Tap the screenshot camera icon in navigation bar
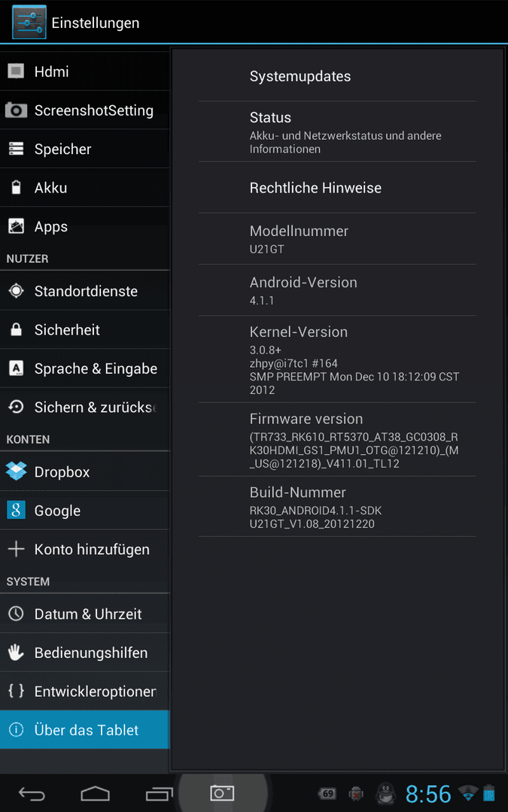The width and height of the screenshot is (508, 812). (222, 793)
